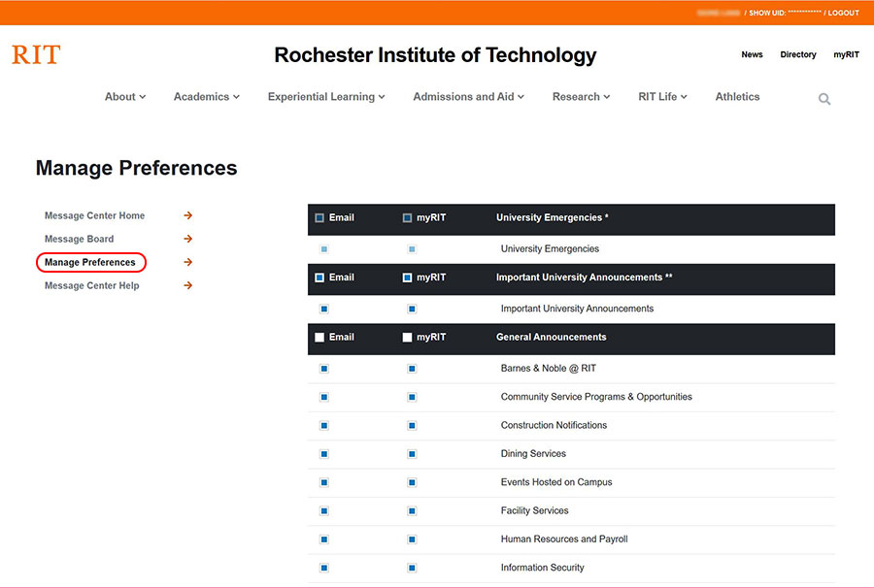The width and height of the screenshot is (874, 588).
Task: Toggle Email checkbox for Construction Notifications
Action: (324, 425)
